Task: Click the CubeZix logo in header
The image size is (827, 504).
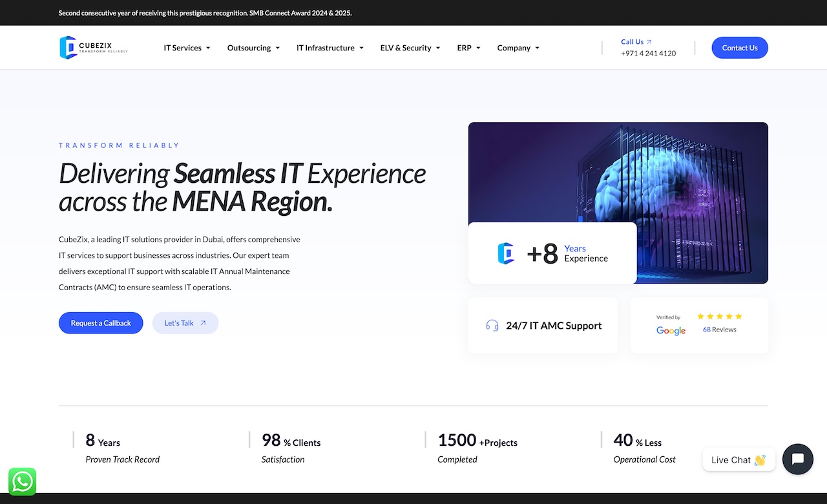Action: point(94,48)
